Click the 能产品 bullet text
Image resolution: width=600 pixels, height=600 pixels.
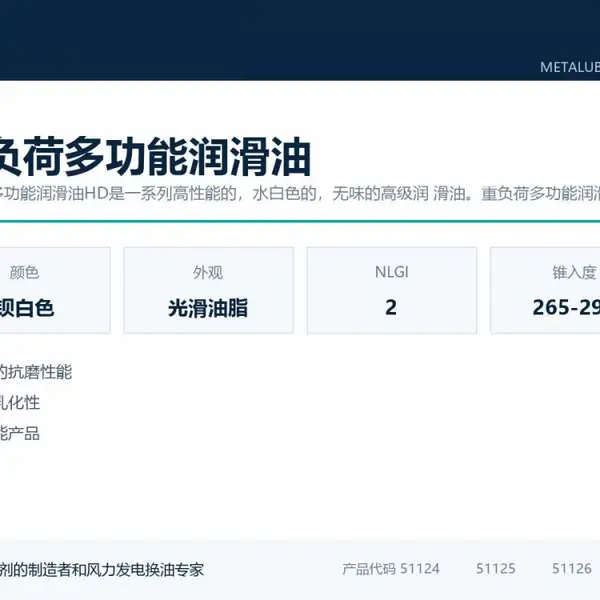pyautogui.click(x=20, y=434)
